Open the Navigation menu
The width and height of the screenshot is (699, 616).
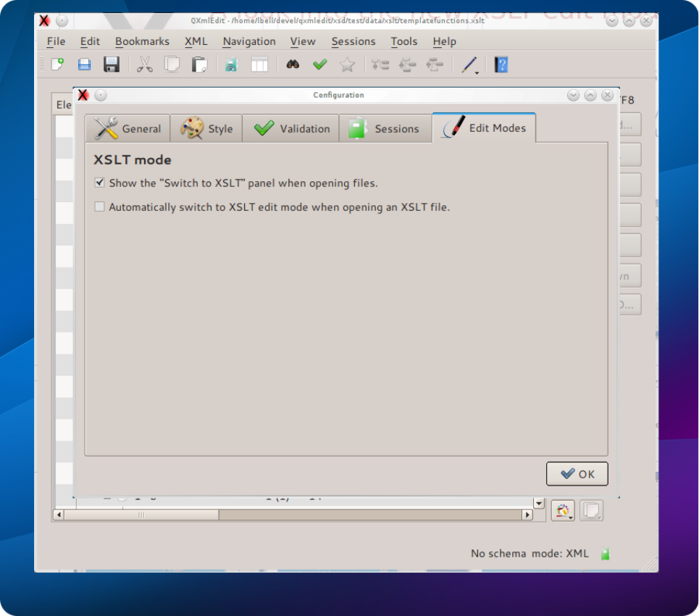click(x=249, y=41)
